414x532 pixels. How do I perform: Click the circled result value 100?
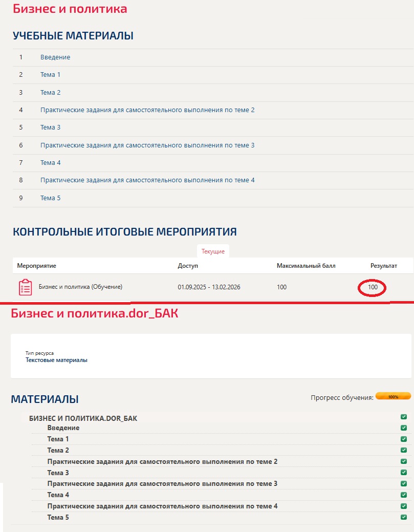point(373,288)
